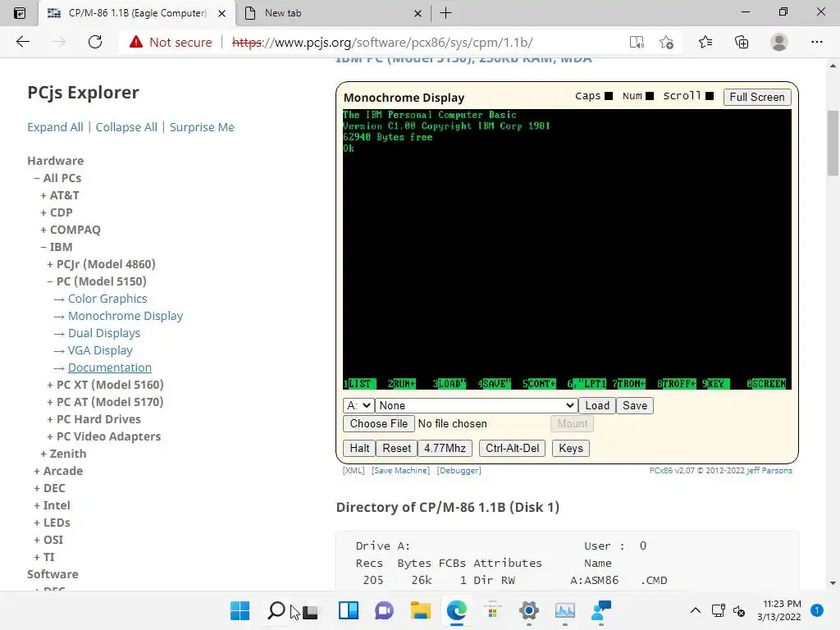Show hidden system tray icons

coord(696,610)
